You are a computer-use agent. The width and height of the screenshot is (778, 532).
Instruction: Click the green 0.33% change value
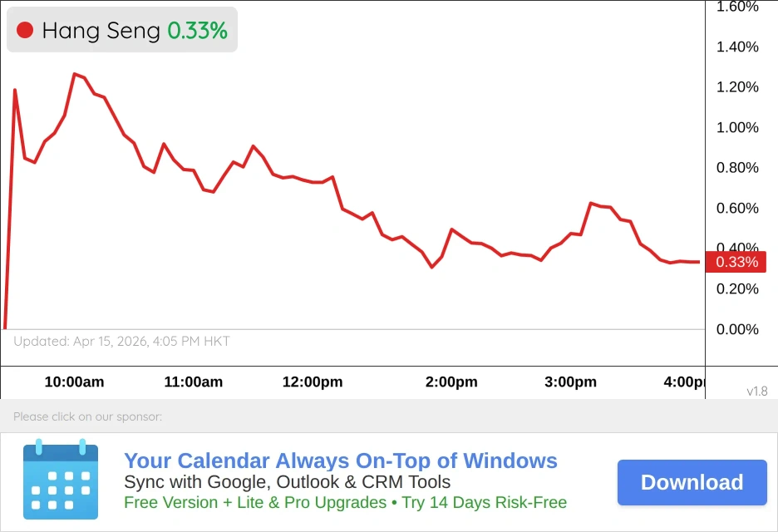[197, 31]
